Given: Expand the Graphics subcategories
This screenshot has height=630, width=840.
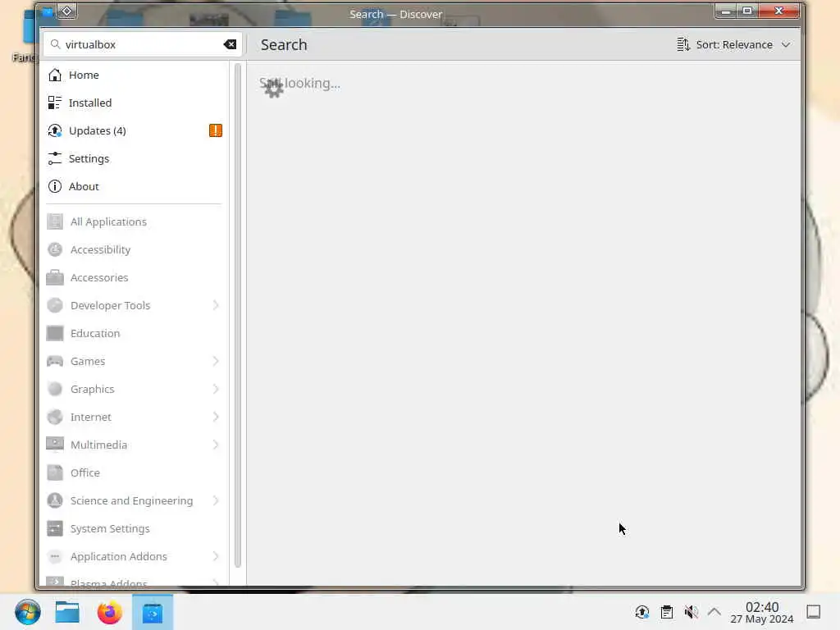Looking at the screenshot, I should coord(216,389).
